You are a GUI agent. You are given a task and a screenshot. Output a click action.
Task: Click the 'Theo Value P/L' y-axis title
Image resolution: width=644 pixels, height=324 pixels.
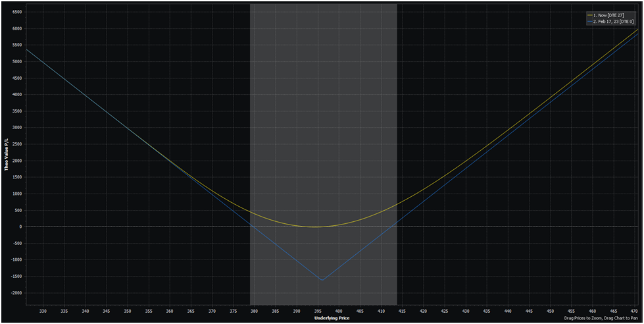click(x=6, y=155)
